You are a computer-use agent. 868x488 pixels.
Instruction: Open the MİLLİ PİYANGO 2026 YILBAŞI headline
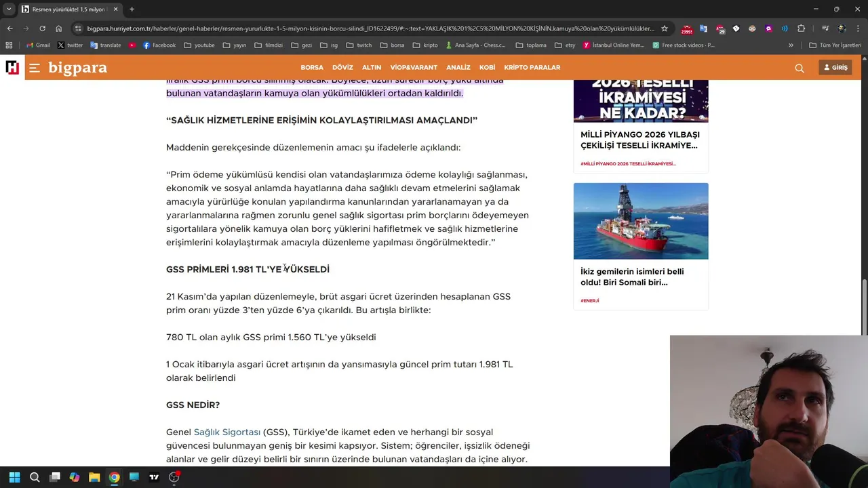[639, 140]
